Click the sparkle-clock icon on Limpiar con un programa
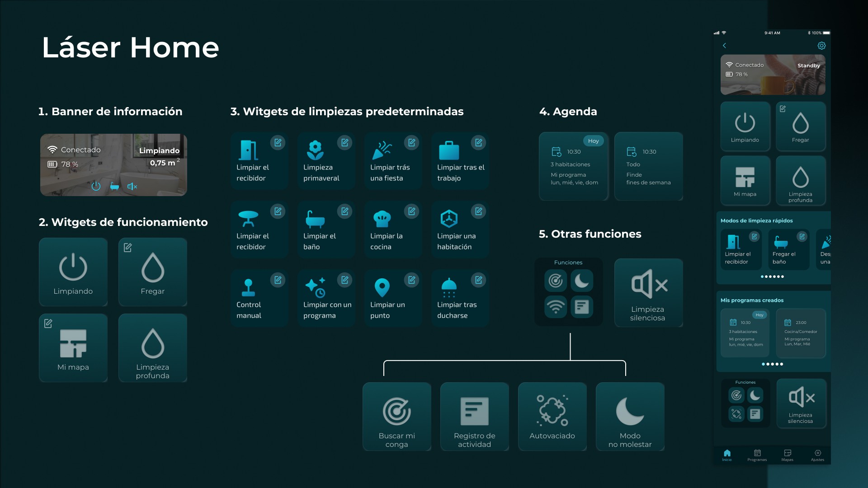Screen dimensions: 868x488 [316, 287]
